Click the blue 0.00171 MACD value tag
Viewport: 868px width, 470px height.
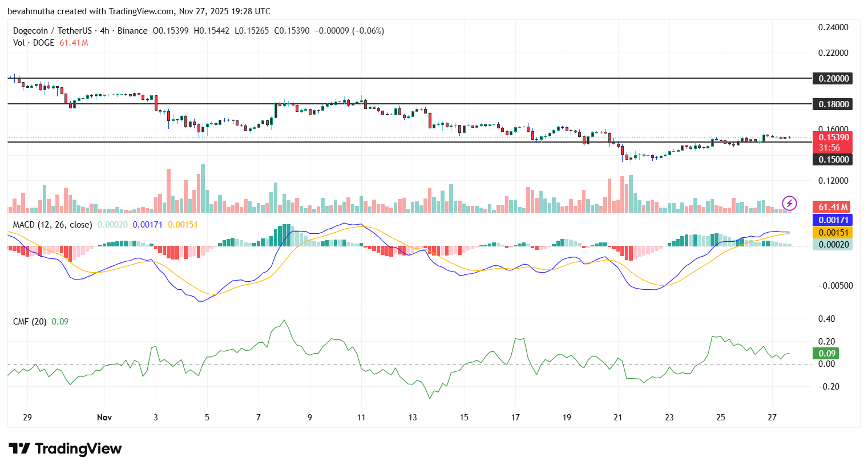click(833, 220)
